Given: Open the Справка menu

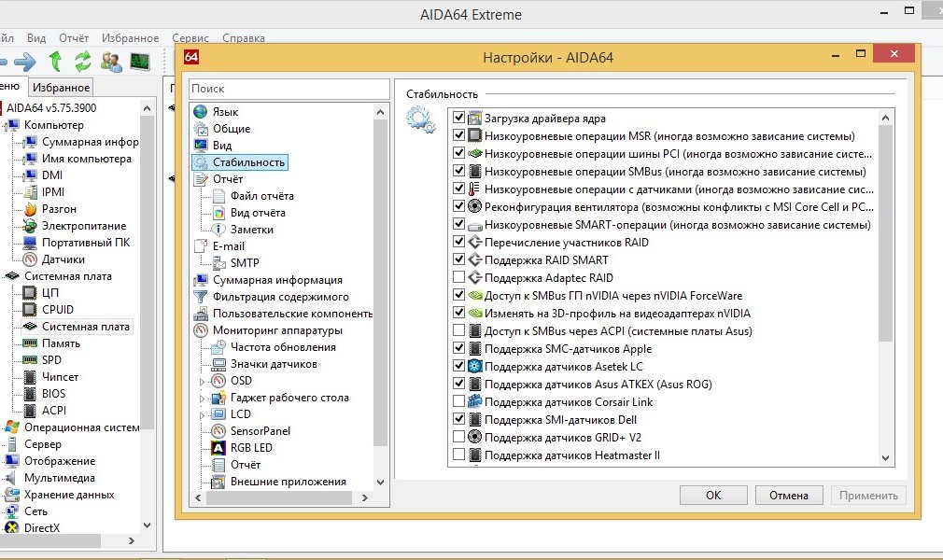Looking at the screenshot, I should 244,38.
